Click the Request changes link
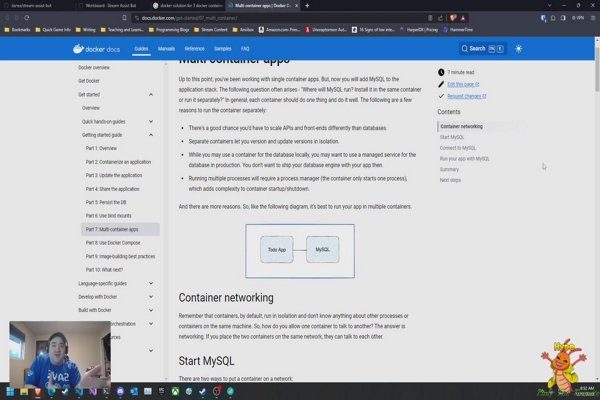 tap(466, 96)
